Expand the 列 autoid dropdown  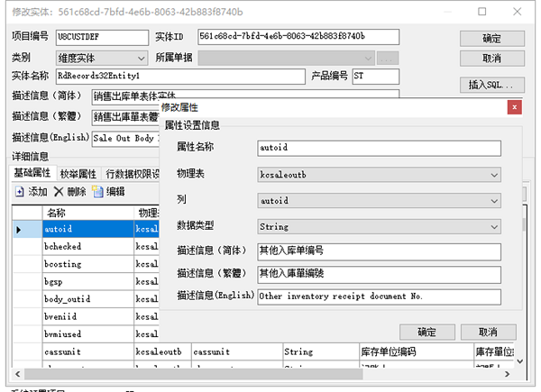click(494, 201)
